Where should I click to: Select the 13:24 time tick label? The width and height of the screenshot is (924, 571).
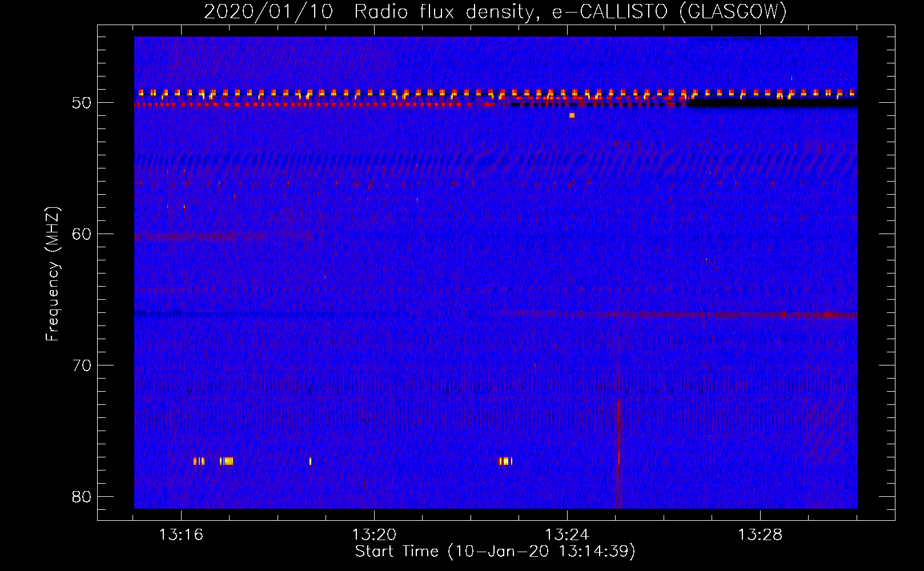tap(567, 535)
